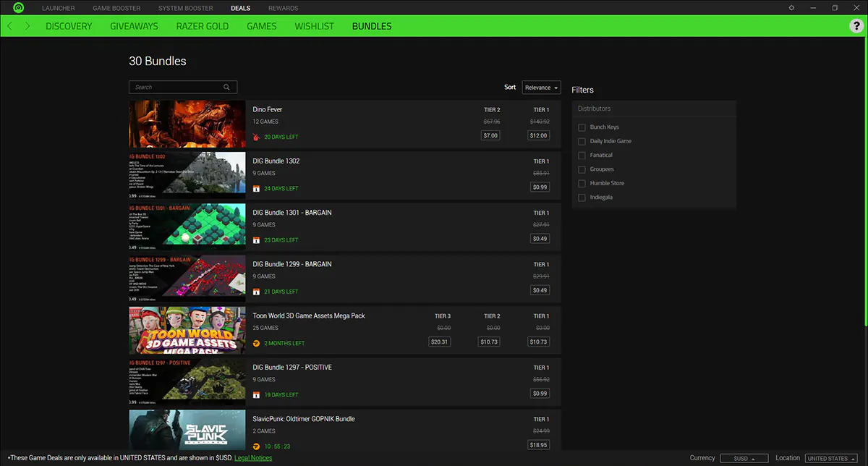The image size is (868, 466).
Task: Switch to the Game Booster tab
Action: click(116, 8)
